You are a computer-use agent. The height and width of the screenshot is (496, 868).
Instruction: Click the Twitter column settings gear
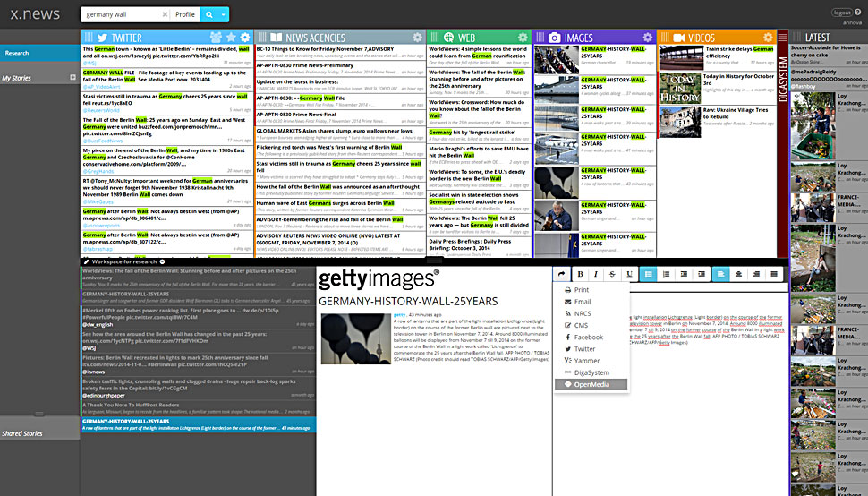(245, 38)
